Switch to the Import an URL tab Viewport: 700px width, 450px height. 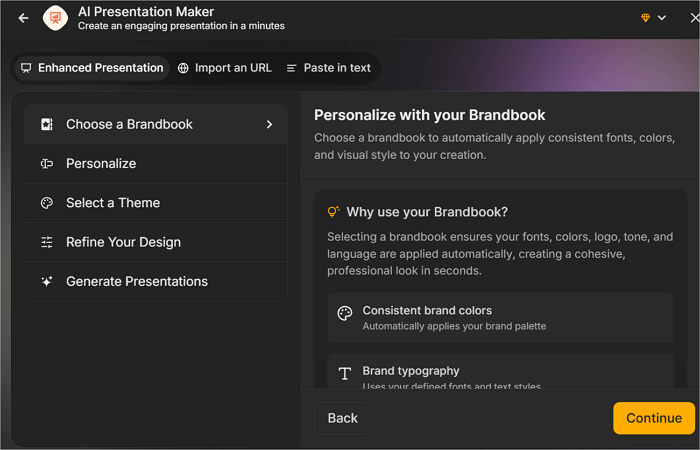[x=224, y=68]
